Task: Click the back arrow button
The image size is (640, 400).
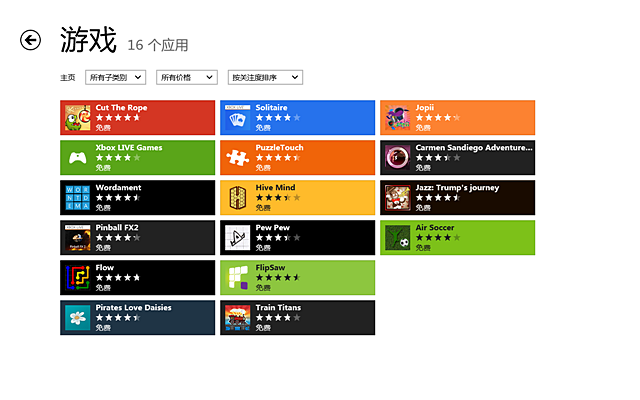Action: (31, 40)
